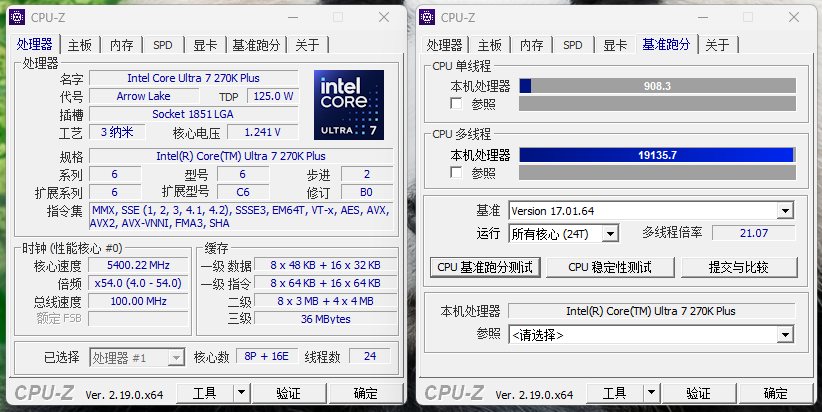822x412 pixels.
Task: Click 核心数 value 8P + 16E
Action: tap(266, 356)
